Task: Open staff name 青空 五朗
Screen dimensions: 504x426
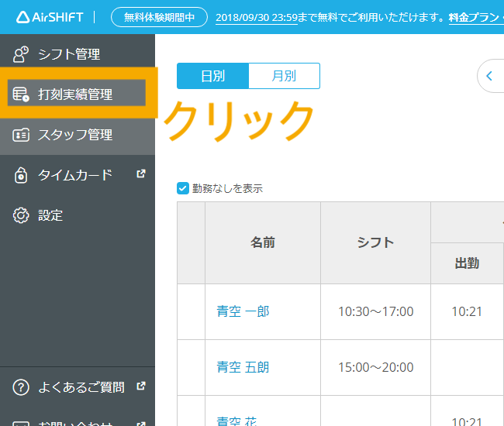Action: click(x=243, y=367)
